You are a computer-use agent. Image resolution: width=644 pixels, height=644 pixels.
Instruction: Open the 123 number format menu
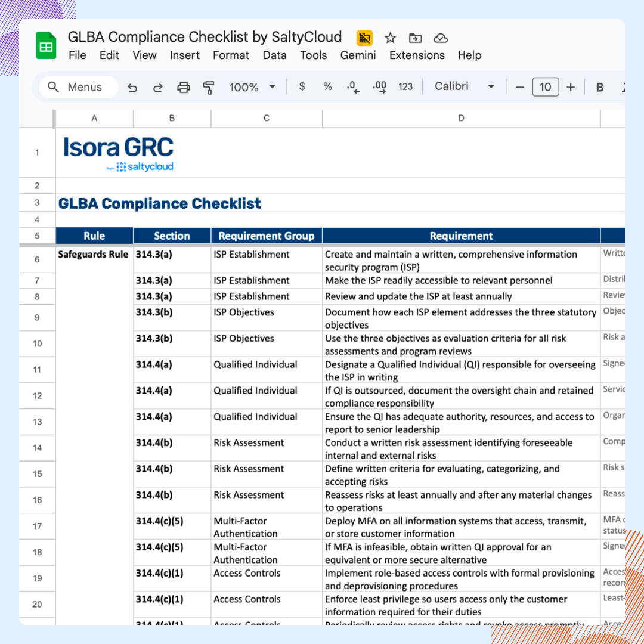click(x=405, y=87)
